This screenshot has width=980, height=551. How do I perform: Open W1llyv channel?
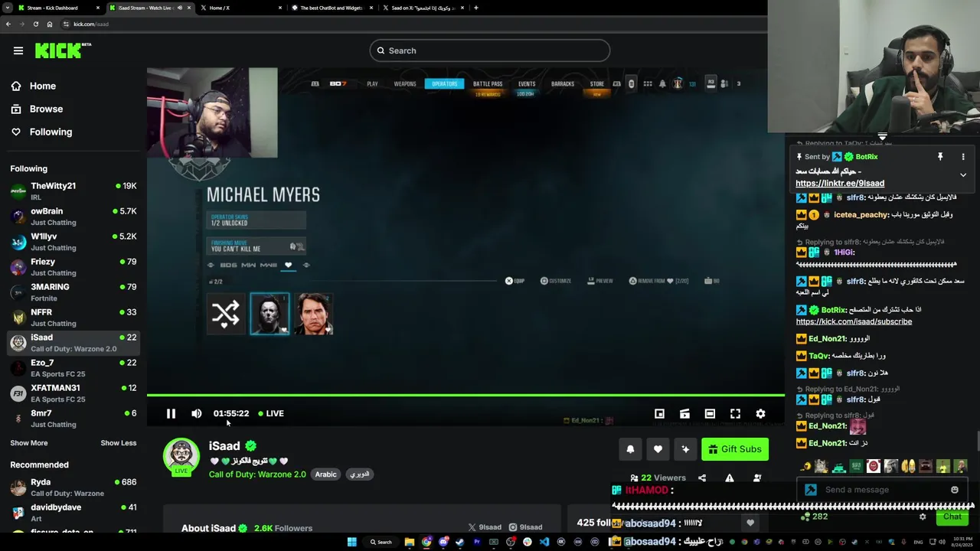click(x=73, y=241)
